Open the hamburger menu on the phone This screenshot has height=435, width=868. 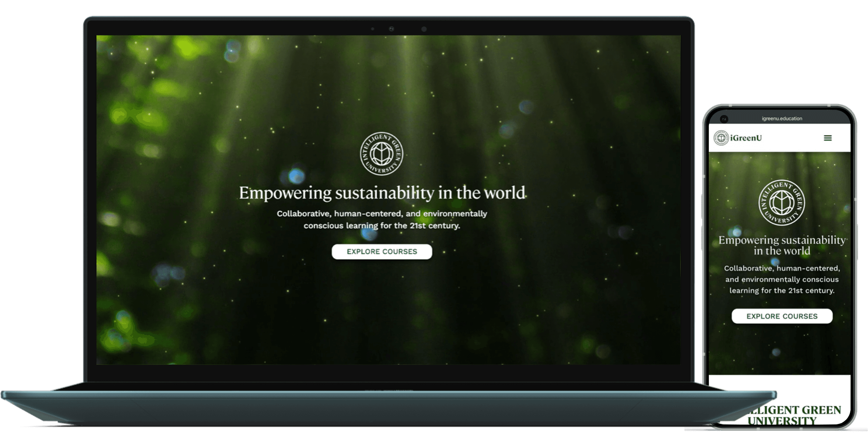tap(827, 138)
